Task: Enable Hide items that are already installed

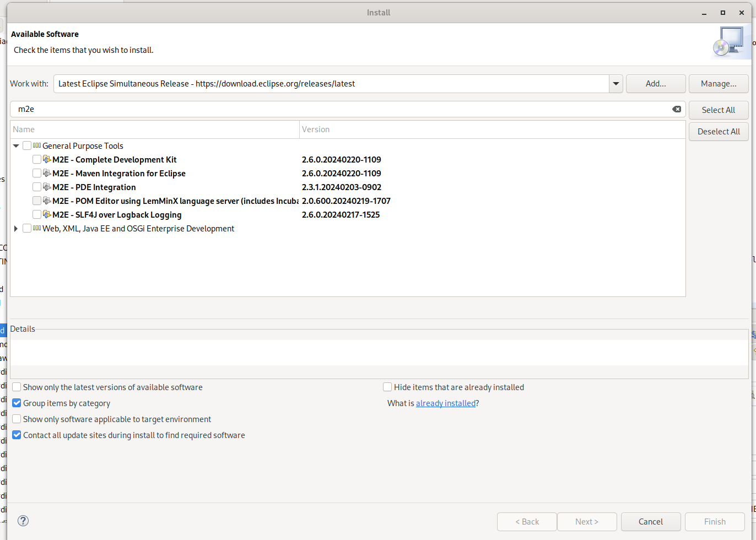Action: coord(387,387)
